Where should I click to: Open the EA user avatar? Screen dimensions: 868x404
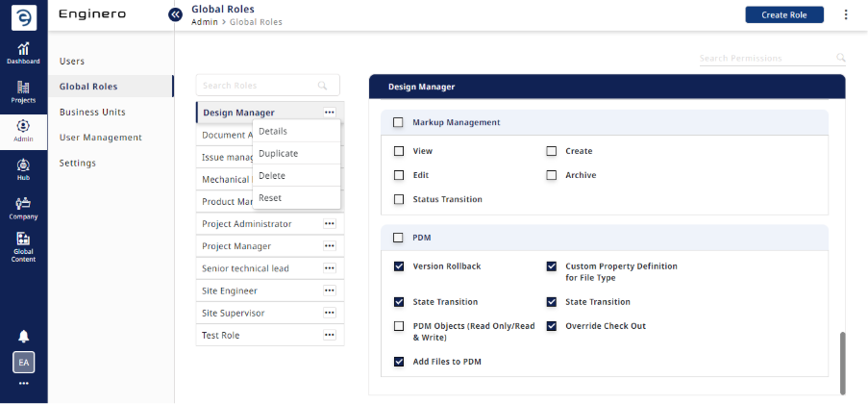[x=23, y=362]
